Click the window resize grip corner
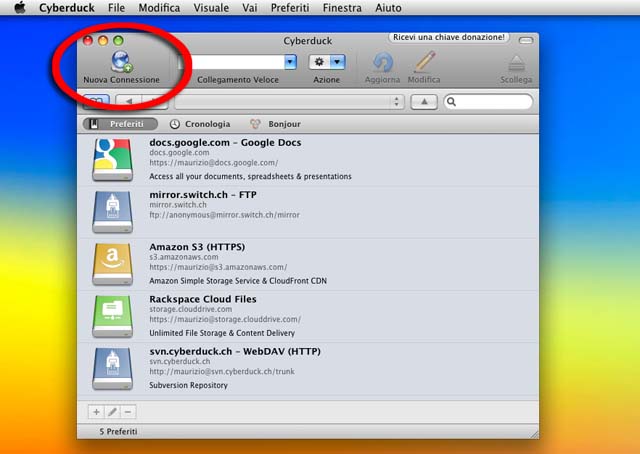The image size is (640, 454). point(534,434)
